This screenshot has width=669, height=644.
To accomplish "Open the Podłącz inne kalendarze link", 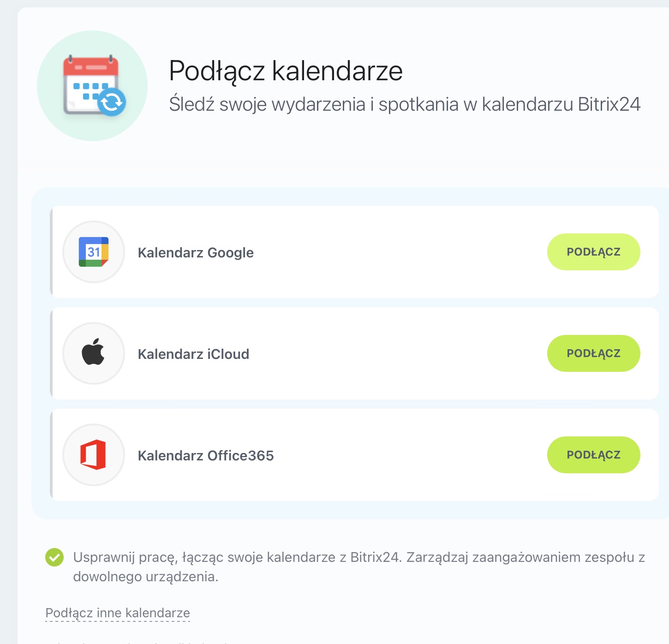I will point(118,613).
